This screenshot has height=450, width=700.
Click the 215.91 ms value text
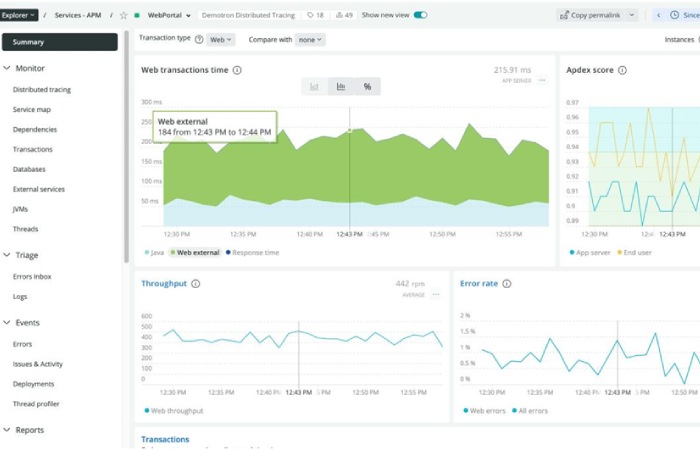coord(512,70)
